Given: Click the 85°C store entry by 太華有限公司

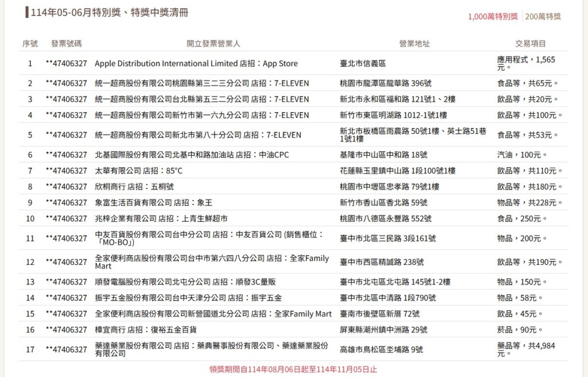Looking at the screenshot, I should pos(138,171).
